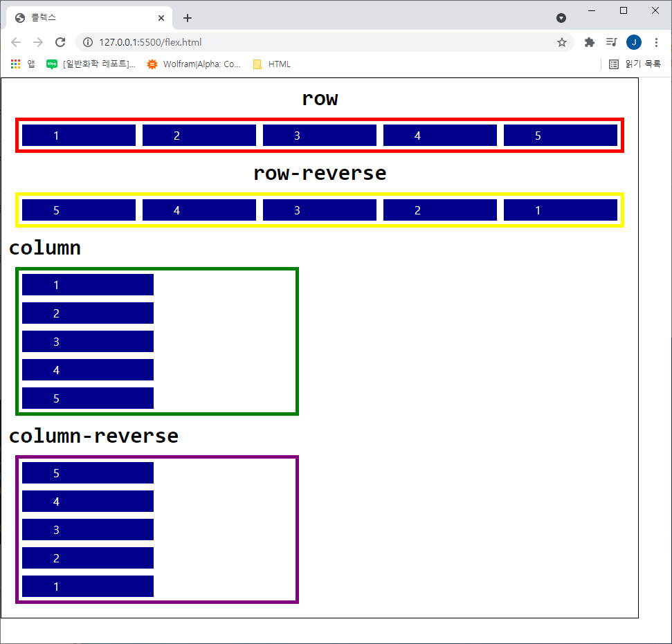
Task: Open a new tab with plus button
Action: pos(188,18)
